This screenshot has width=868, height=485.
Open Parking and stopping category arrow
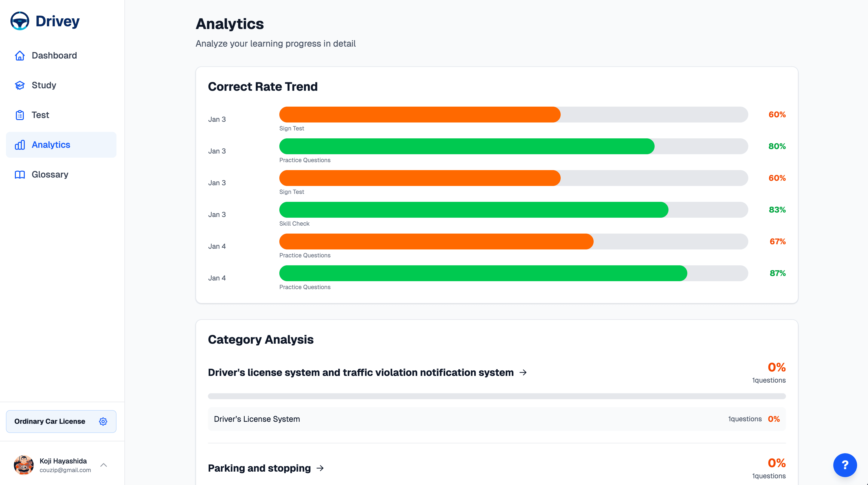pyautogui.click(x=320, y=468)
